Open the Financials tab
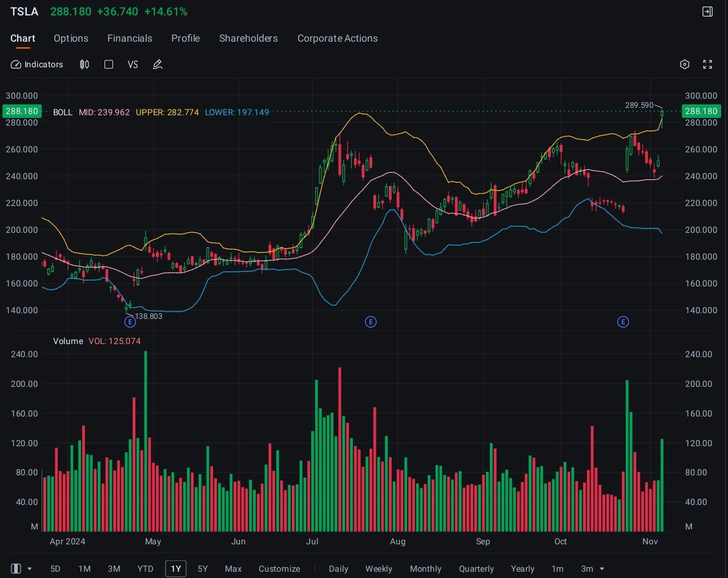This screenshot has width=728, height=578. point(130,38)
